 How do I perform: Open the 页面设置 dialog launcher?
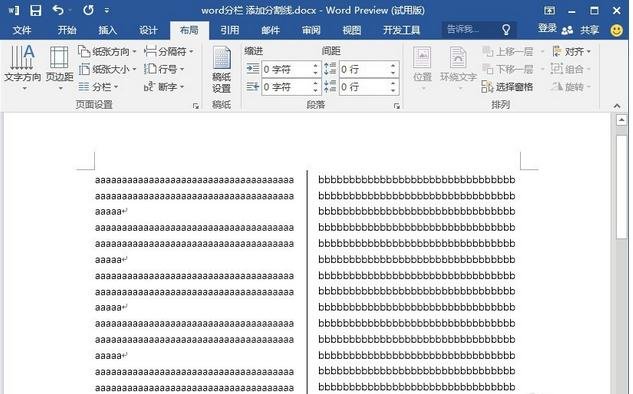pyautogui.click(x=196, y=106)
